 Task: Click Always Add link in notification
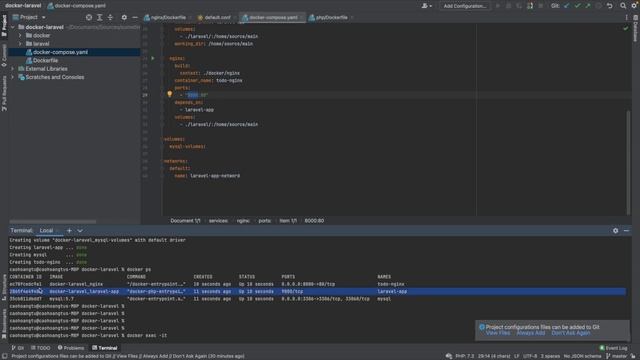531,333
